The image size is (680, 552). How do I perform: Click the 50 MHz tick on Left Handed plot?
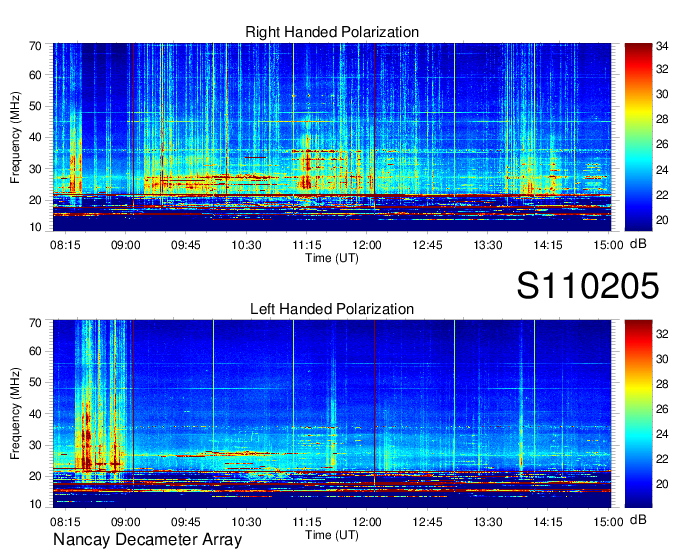pyautogui.click(x=35, y=382)
